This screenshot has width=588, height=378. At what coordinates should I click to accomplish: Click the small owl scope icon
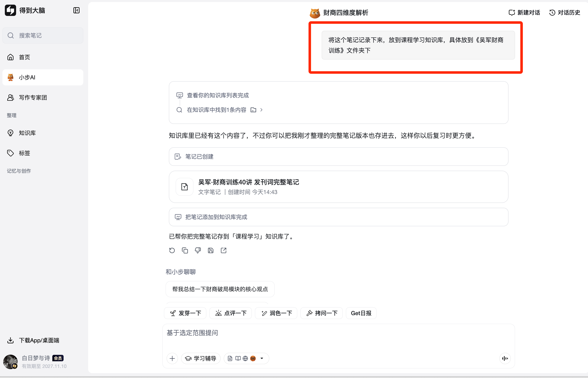tap(253, 359)
